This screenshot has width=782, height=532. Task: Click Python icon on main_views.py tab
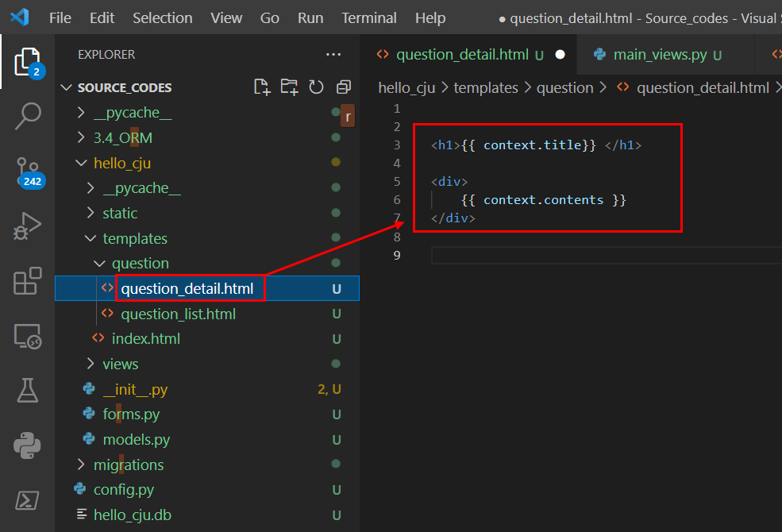point(599,54)
